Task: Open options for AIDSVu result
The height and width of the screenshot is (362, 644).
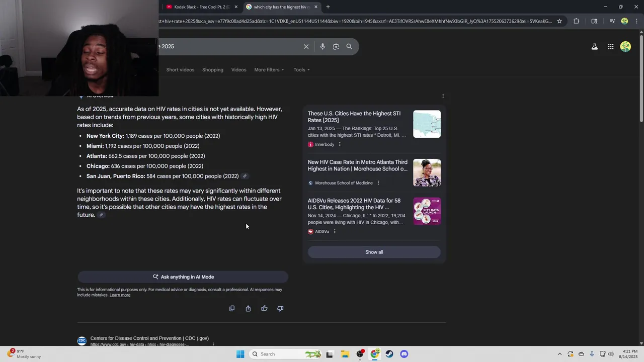Action: [335, 232]
